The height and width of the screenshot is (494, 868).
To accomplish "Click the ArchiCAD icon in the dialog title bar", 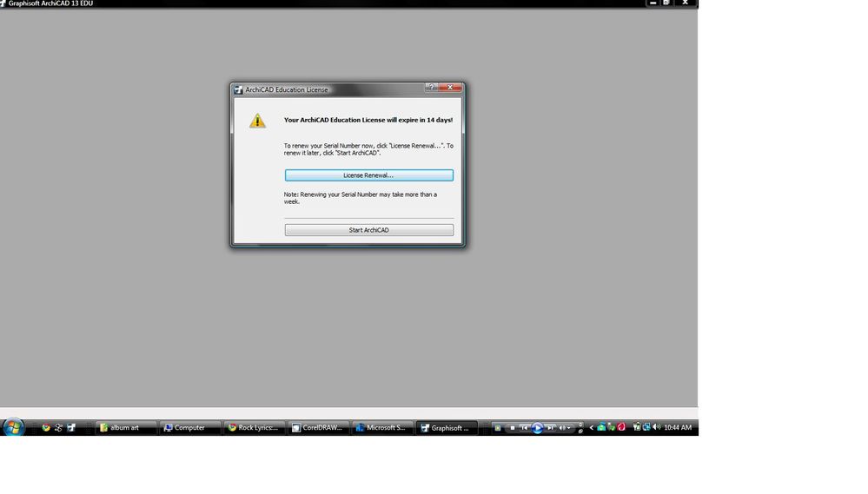I will [239, 89].
